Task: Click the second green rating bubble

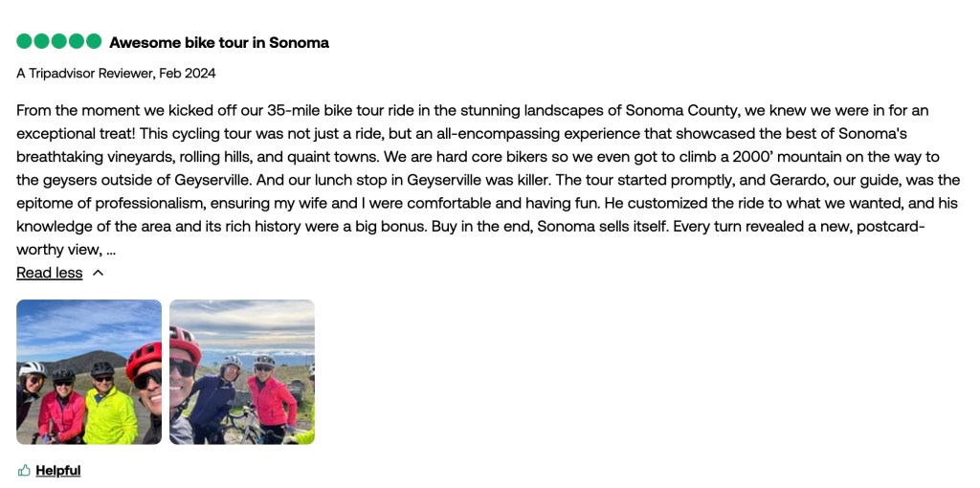Action: [x=41, y=41]
